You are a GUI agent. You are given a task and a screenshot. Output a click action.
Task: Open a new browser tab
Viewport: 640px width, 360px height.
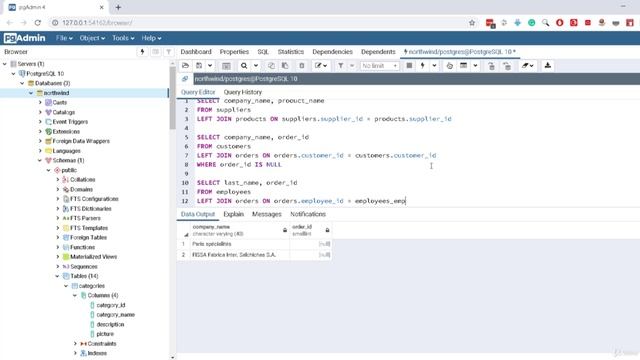click(118, 7)
